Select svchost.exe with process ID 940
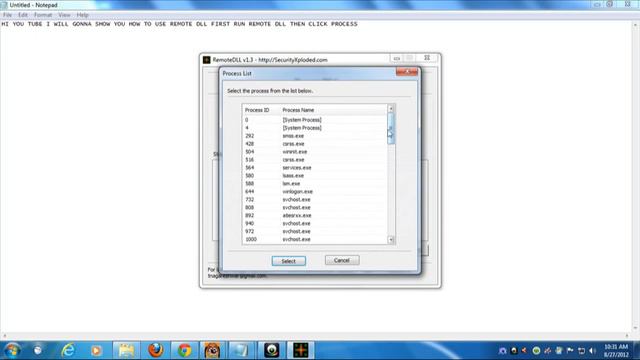Image resolution: width=640 pixels, height=360 pixels. (315, 223)
